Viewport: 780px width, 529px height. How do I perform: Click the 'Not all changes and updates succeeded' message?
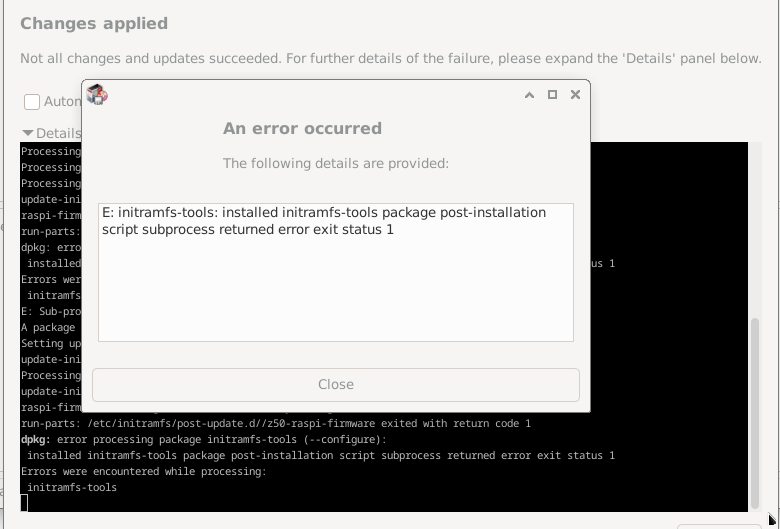click(390, 58)
